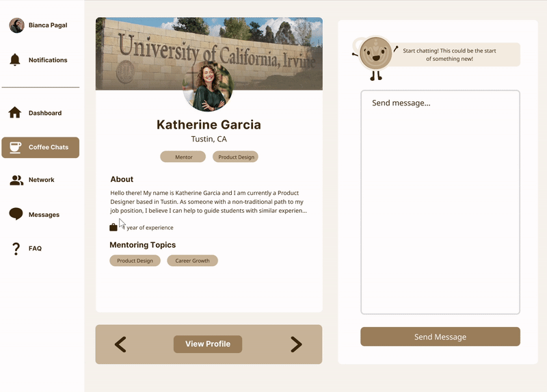Screen dimensions: 547x392
Task: Click the Network people icon
Action: pos(16,180)
